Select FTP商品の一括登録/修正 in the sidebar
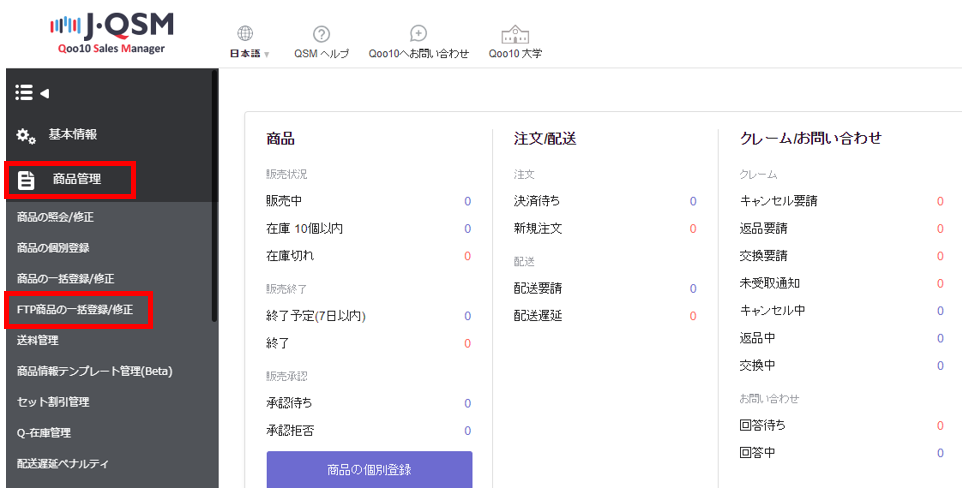962x489 pixels. [75, 310]
